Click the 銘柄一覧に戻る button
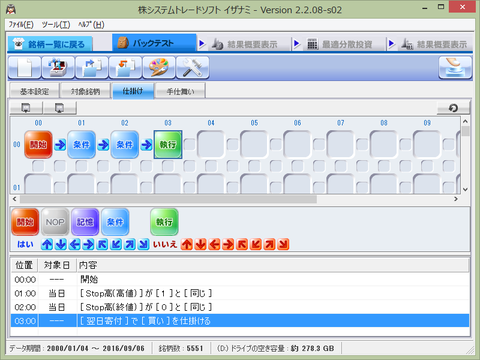 coord(50,44)
